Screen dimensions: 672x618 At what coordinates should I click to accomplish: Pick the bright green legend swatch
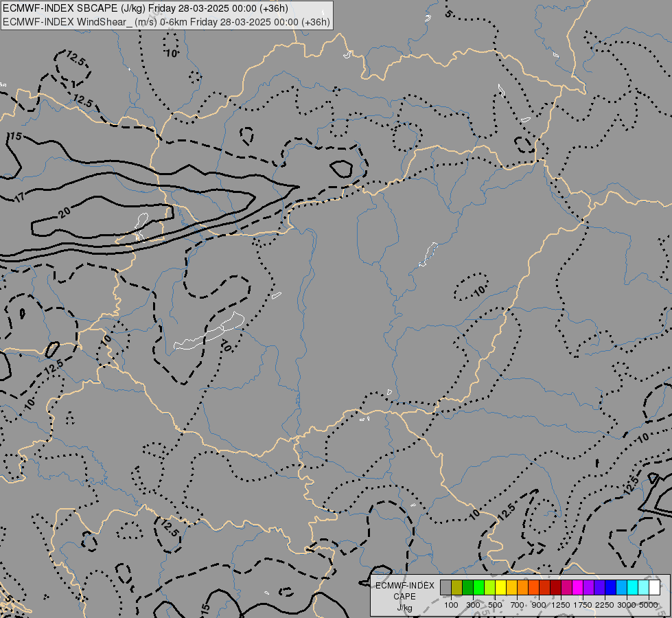tap(478, 588)
